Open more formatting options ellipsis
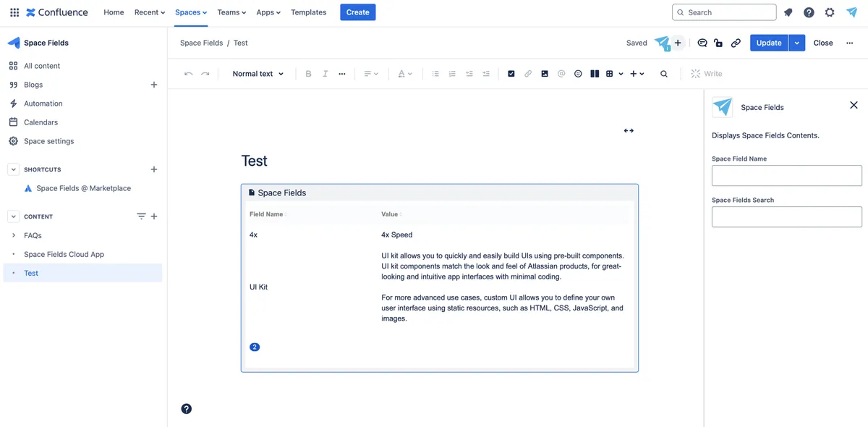 click(342, 74)
